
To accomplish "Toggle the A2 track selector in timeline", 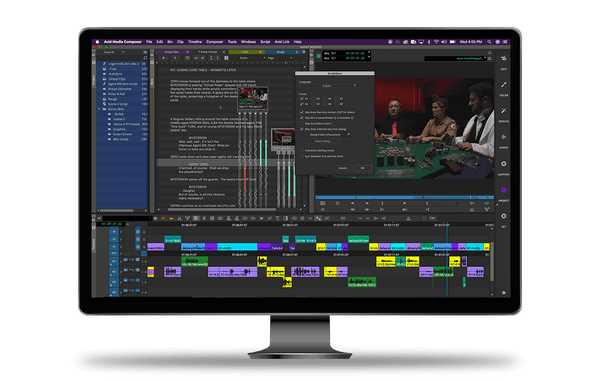I will (x=114, y=272).
